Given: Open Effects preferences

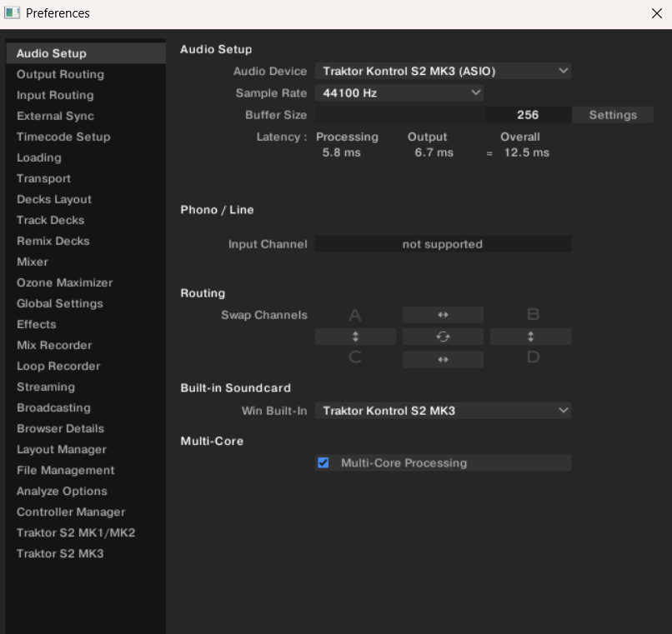Looking at the screenshot, I should pos(86,325).
